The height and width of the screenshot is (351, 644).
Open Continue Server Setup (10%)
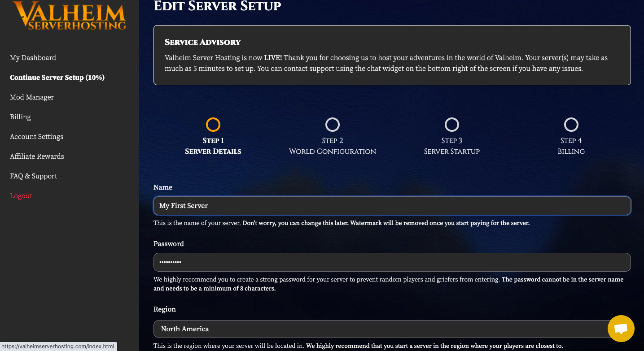[57, 78]
